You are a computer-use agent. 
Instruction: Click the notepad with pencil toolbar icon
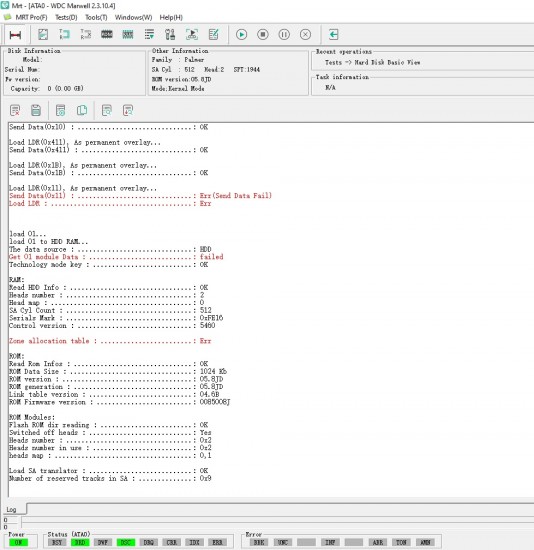click(213, 34)
